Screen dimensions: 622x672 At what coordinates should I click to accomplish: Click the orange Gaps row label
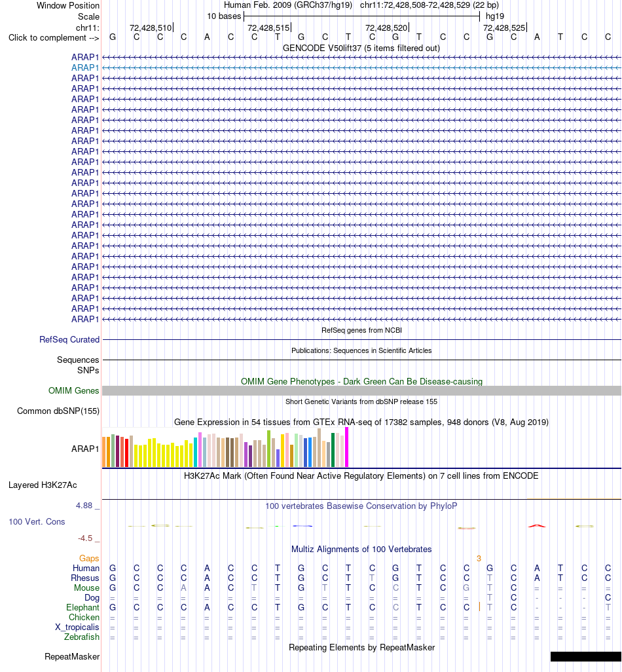tap(89, 558)
